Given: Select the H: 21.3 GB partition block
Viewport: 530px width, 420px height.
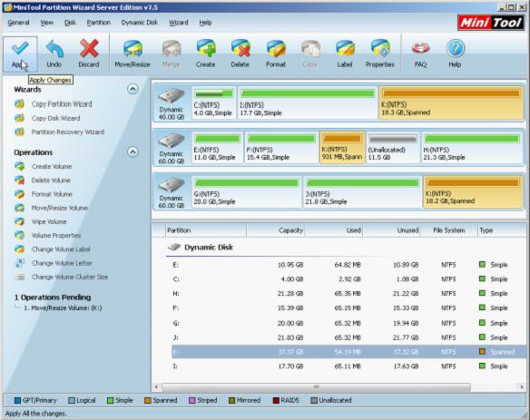Looking at the screenshot, I should click(472, 148).
